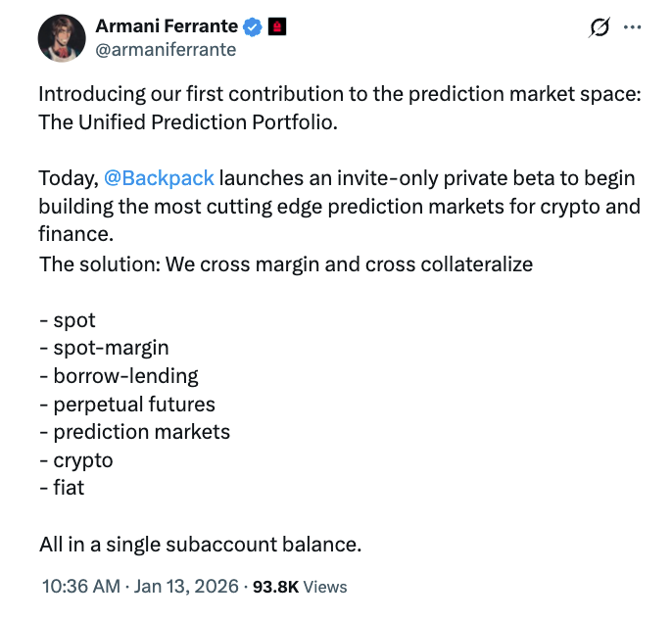Open the three-dot more options menu
Image resolution: width=672 pixels, height=621 pixels.
click(634, 28)
